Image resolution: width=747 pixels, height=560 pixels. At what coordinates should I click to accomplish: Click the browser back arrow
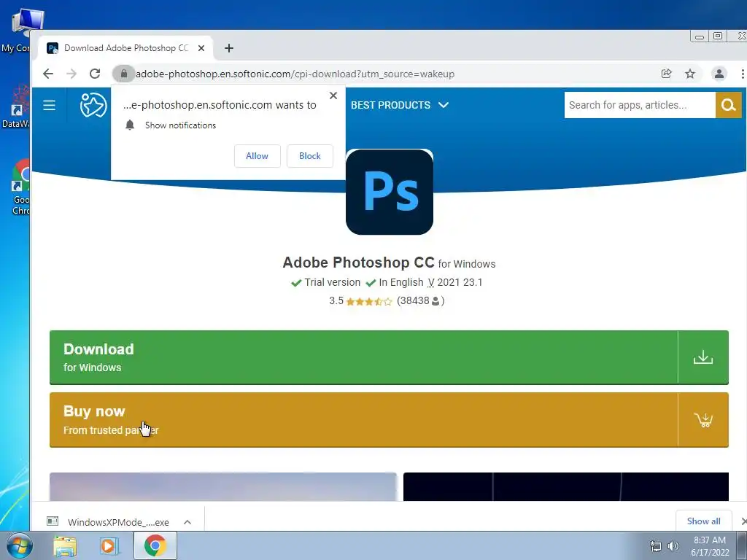tap(47, 74)
